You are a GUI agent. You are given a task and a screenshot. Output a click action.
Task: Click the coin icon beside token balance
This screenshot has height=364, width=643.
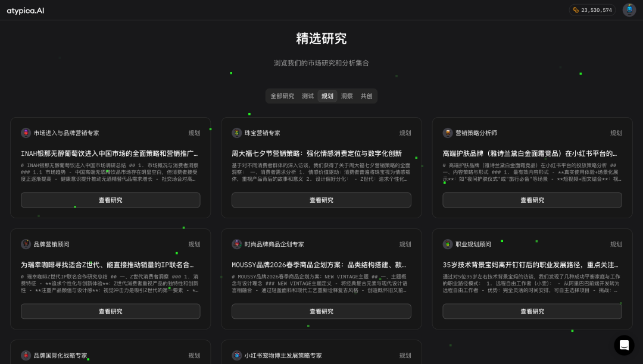pyautogui.click(x=576, y=10)
